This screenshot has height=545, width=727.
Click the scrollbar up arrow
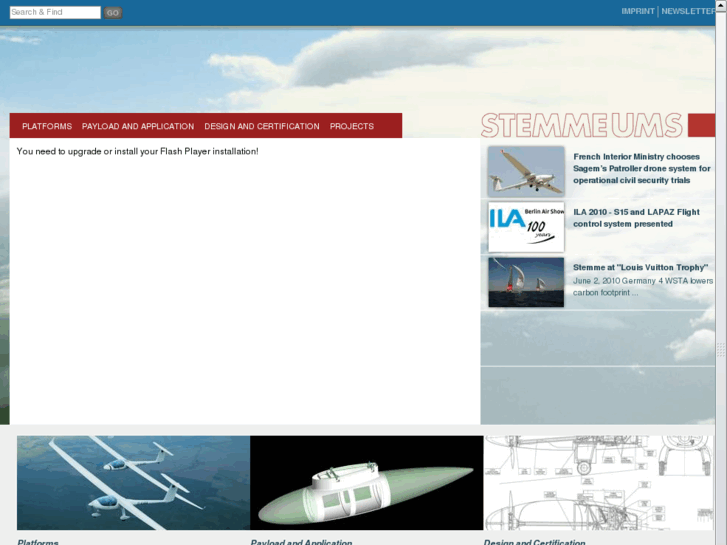pos(721,4)
